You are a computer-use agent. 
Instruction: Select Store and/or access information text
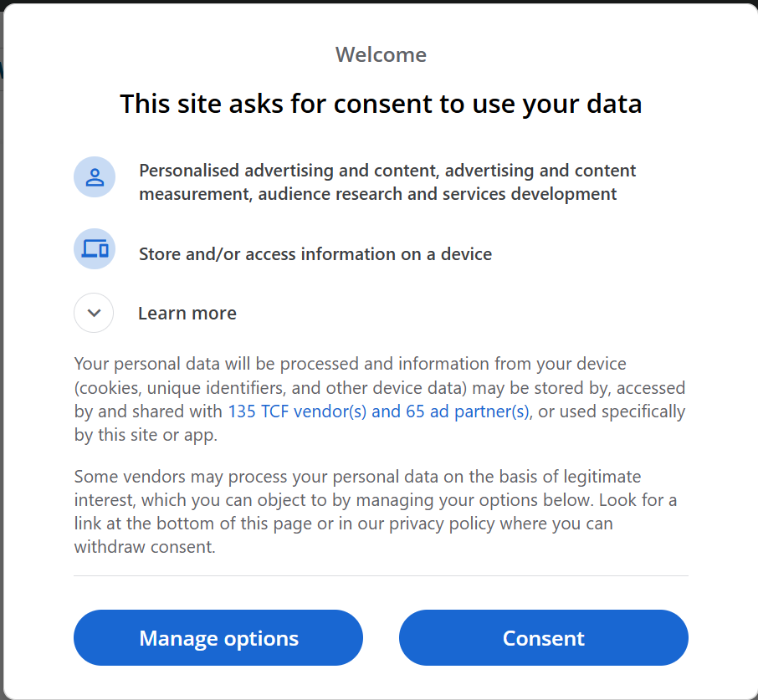[315, 254]
